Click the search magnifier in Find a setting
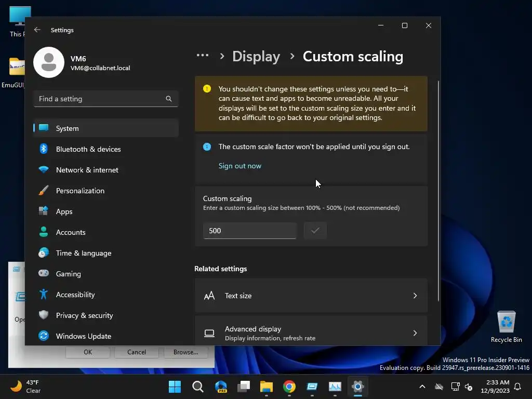Screen dimensions: 532x399 point(169,99)
